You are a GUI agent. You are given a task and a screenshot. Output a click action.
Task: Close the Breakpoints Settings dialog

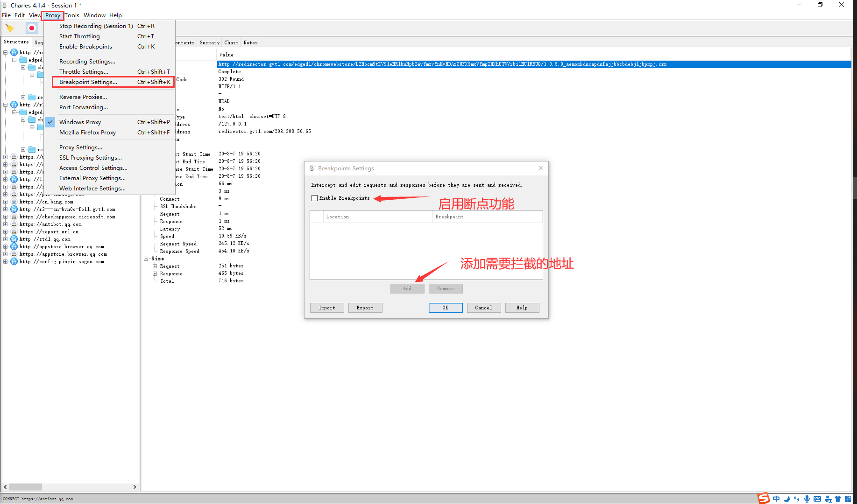pos(541,168)
